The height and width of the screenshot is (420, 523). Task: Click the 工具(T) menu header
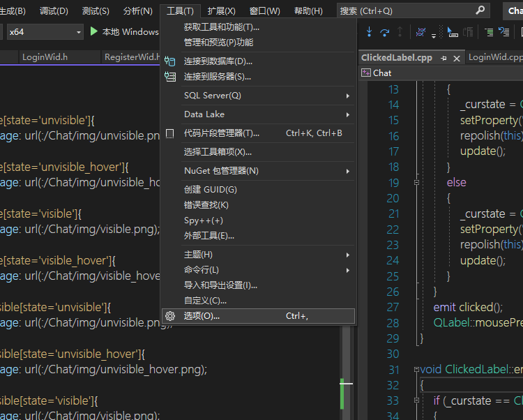[x=180, y=10]
